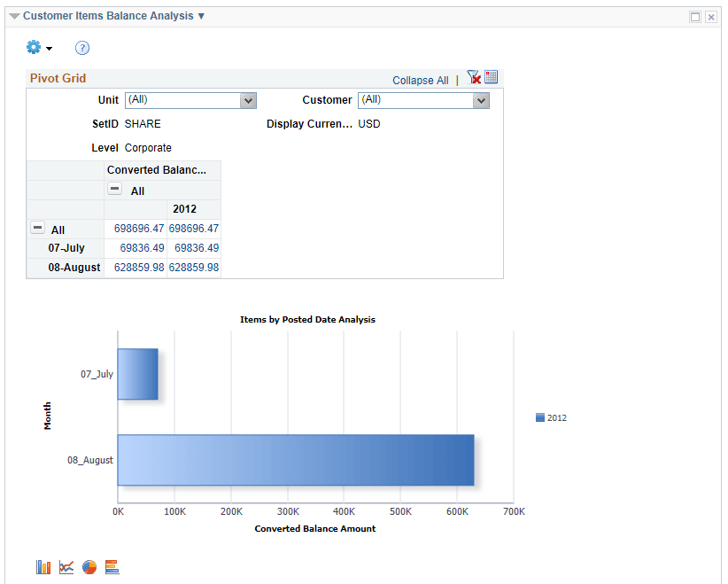The image size is (728, 584).
Task: Select the line chart type icon
Action: (66, 566)
